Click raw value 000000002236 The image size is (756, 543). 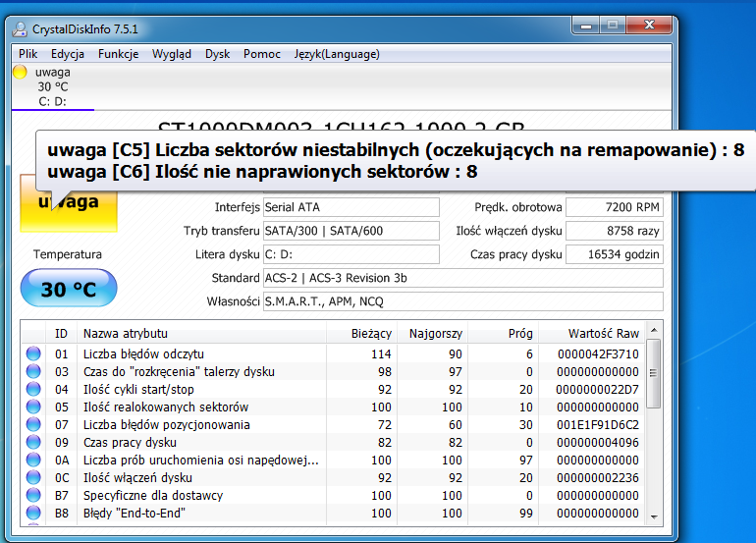(x=598, y=478)
